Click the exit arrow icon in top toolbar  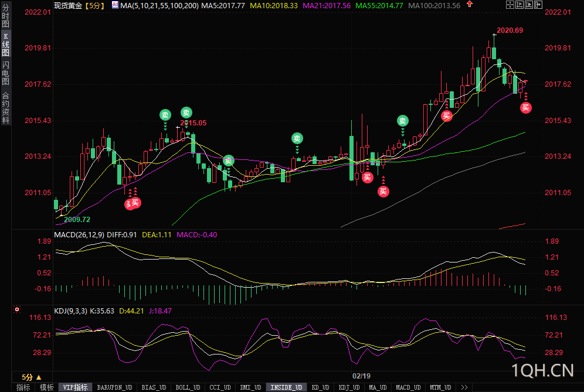point(538,5)
